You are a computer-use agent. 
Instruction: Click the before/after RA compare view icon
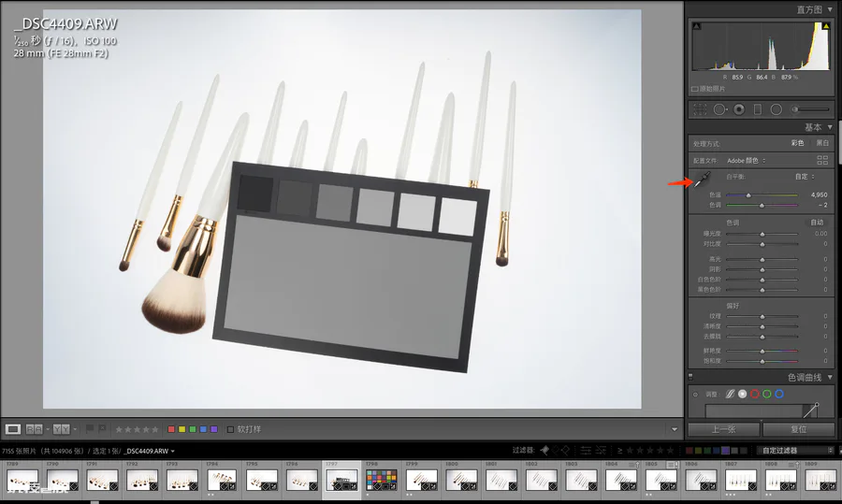(x=34, y=429)
